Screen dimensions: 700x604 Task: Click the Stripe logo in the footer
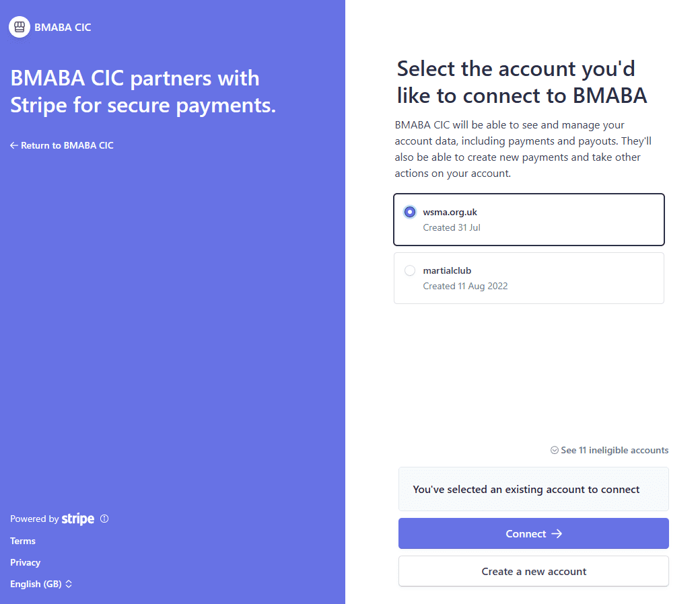[x=78, y=519]
